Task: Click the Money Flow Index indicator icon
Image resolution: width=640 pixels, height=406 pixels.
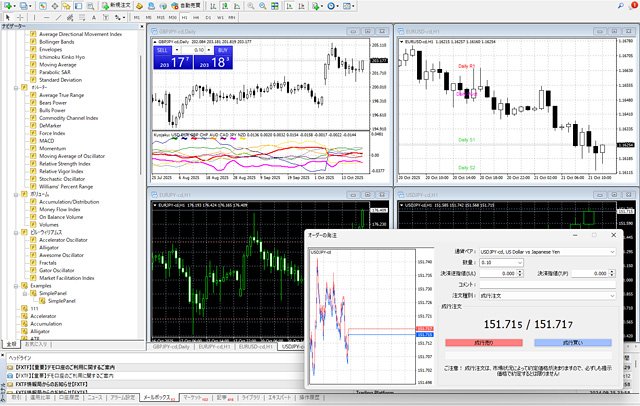Action: [33, 209]
